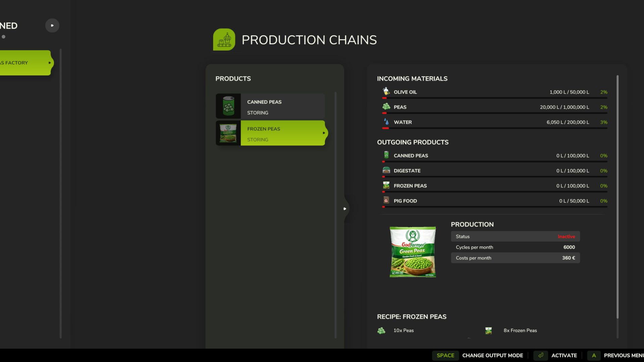
Task: Click the factory list item arrow
Action: coord(50,63)
